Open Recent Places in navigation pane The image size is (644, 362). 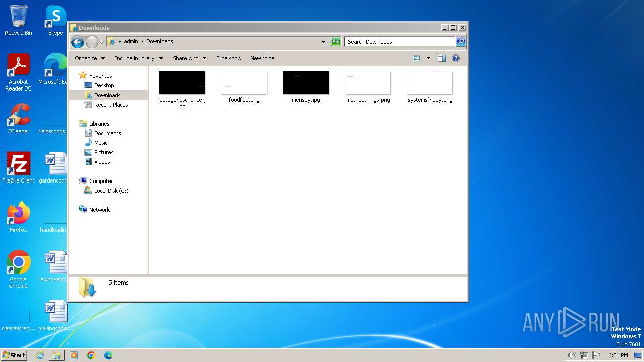coord(111,105)
